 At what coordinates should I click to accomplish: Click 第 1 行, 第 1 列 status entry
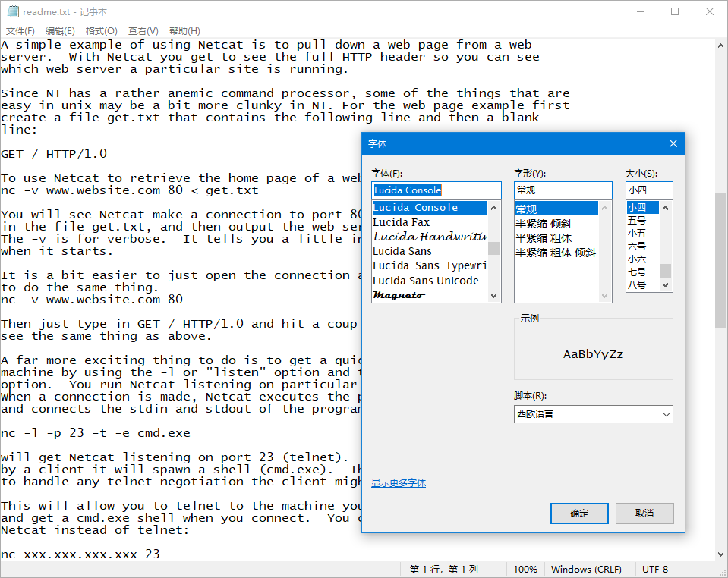444,569
